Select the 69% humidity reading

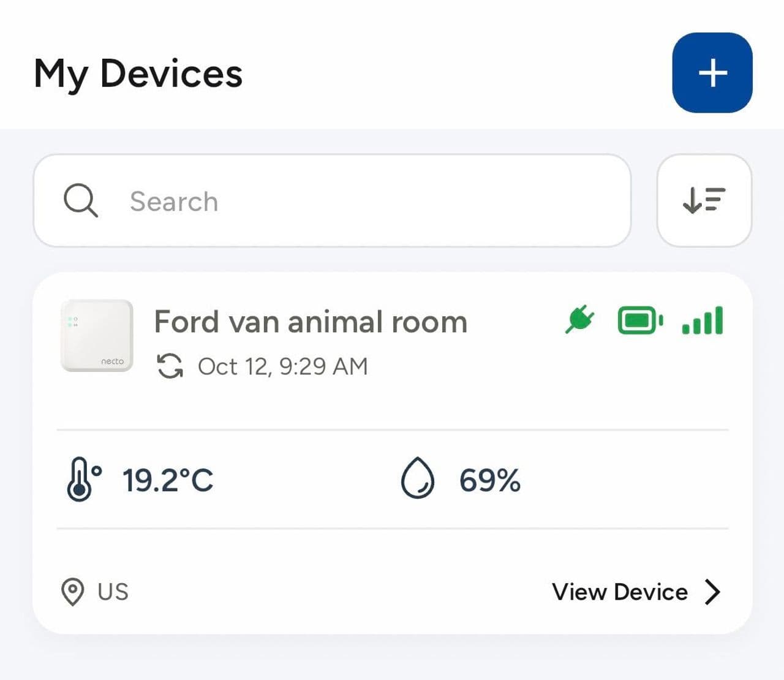point(489,480)
